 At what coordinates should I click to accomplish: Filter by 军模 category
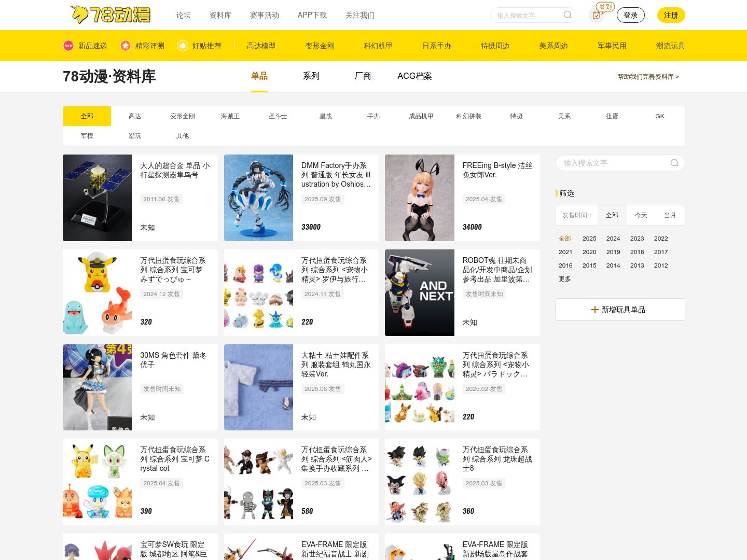click(x=87, y=136)
